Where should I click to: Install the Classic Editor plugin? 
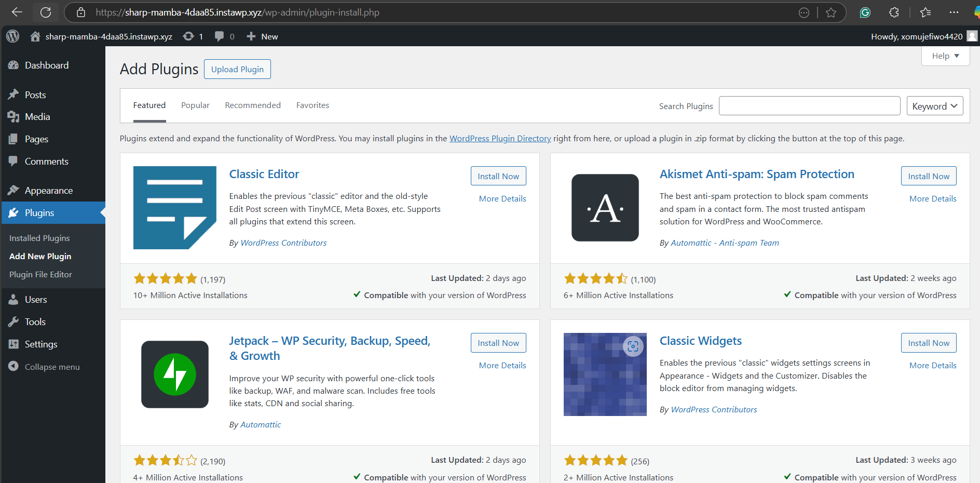(x=498, y=176)
